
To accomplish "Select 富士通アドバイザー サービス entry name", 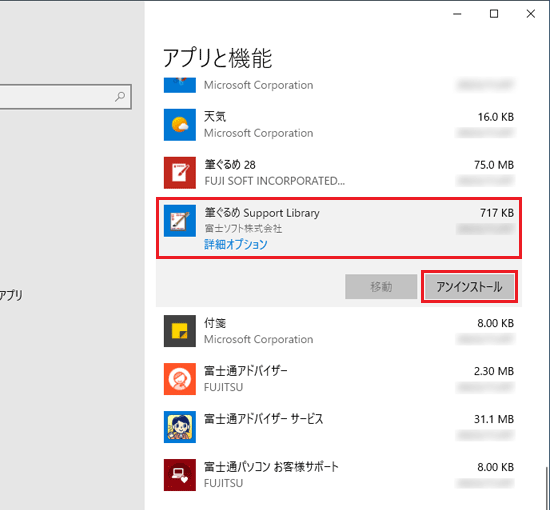I will pos(263,419).
